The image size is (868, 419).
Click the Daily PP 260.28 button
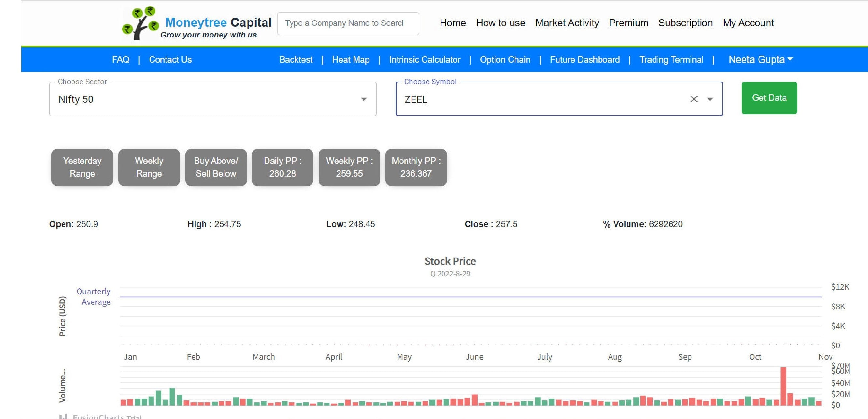(x=282, y=167)
